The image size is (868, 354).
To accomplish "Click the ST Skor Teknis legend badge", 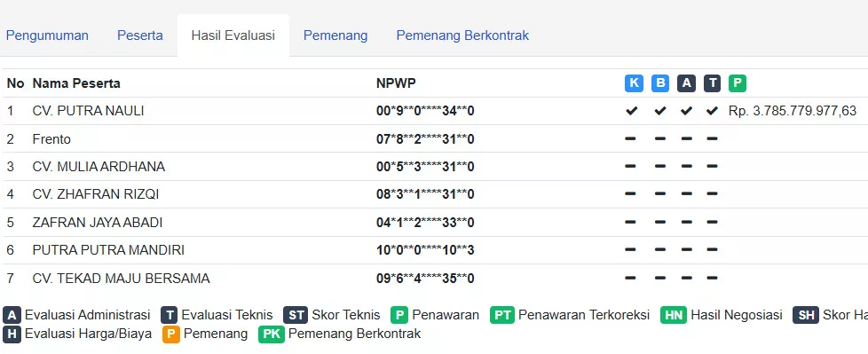I will [295, 315].
